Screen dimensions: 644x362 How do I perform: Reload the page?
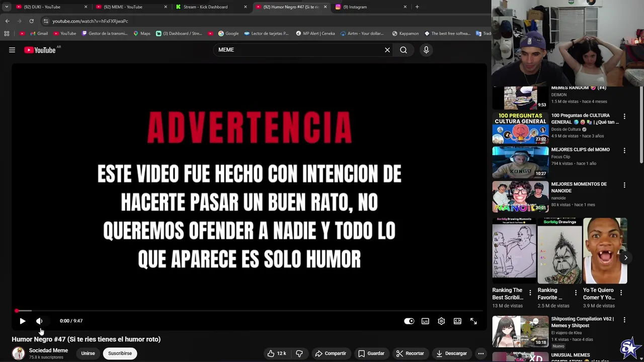click(31, 21)
